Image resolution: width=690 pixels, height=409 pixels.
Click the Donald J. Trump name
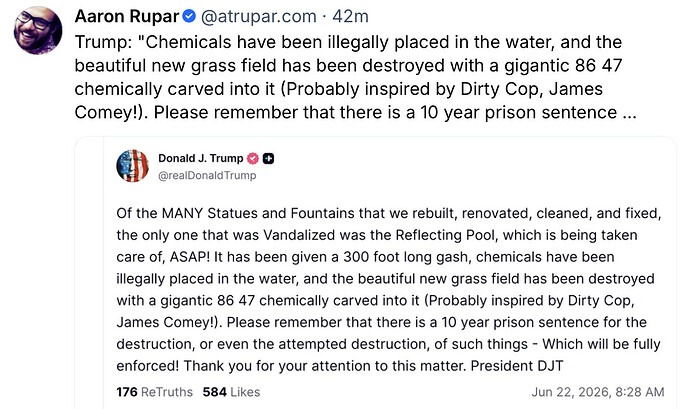[x=201, y=158]
